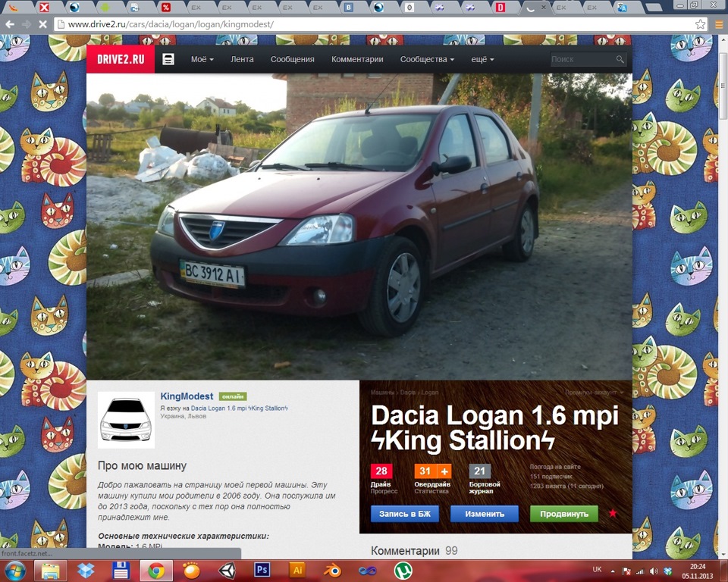The height and width of the screenshot is (582, 728).
Task: Click the orange plus beside Овердрайв 31
Action: (444, 471)
